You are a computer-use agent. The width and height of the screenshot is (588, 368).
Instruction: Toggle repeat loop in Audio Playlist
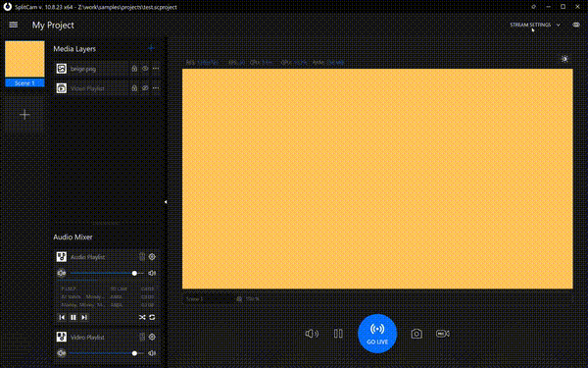click(152, 317)
